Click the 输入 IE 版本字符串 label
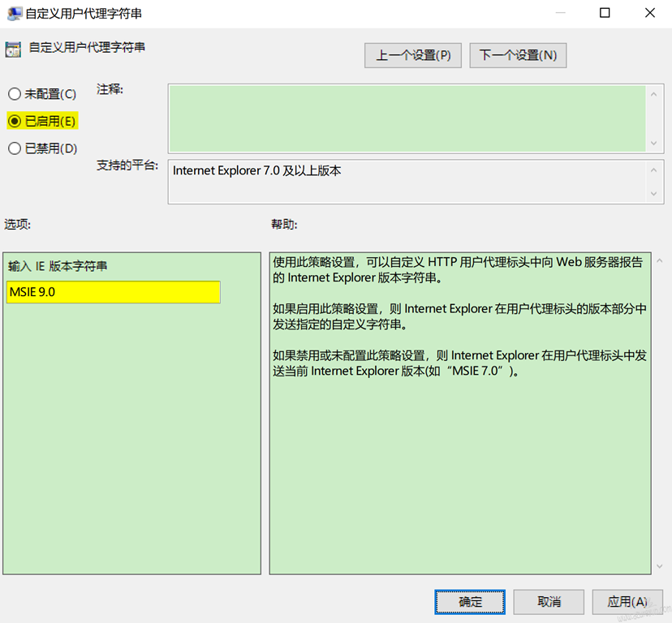Screen dimensions: 672x623 pos(58,266)
